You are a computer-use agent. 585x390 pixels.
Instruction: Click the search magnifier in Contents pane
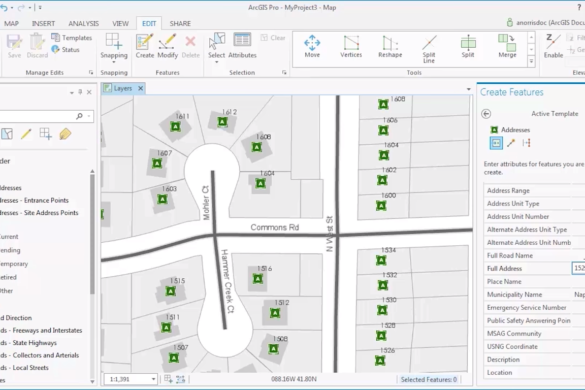pyautogui.click(x=79, y=116)
